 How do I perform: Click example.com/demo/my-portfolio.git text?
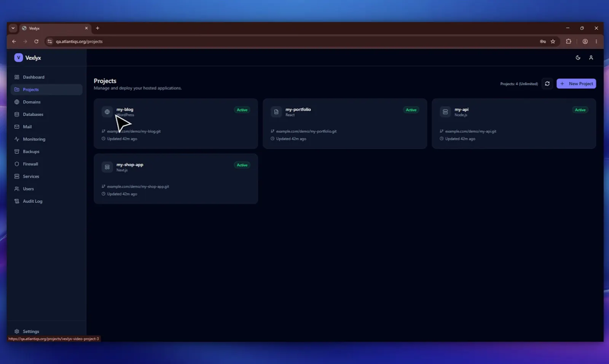[306, 131]
